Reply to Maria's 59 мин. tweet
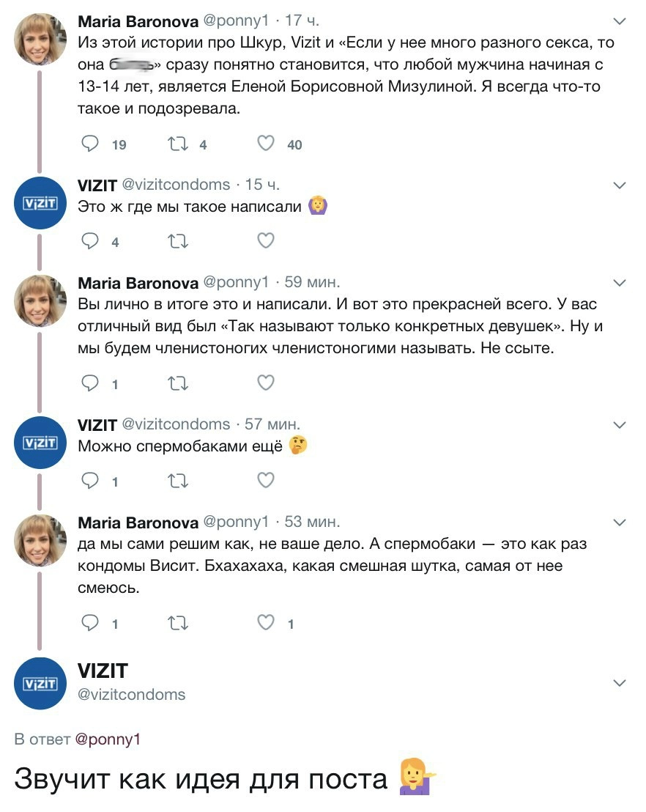 [x=89, y=383]
